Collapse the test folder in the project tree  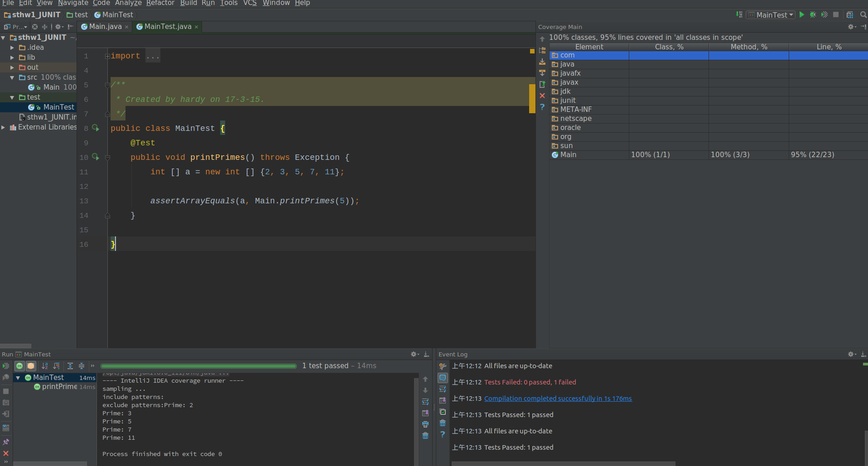12,97
